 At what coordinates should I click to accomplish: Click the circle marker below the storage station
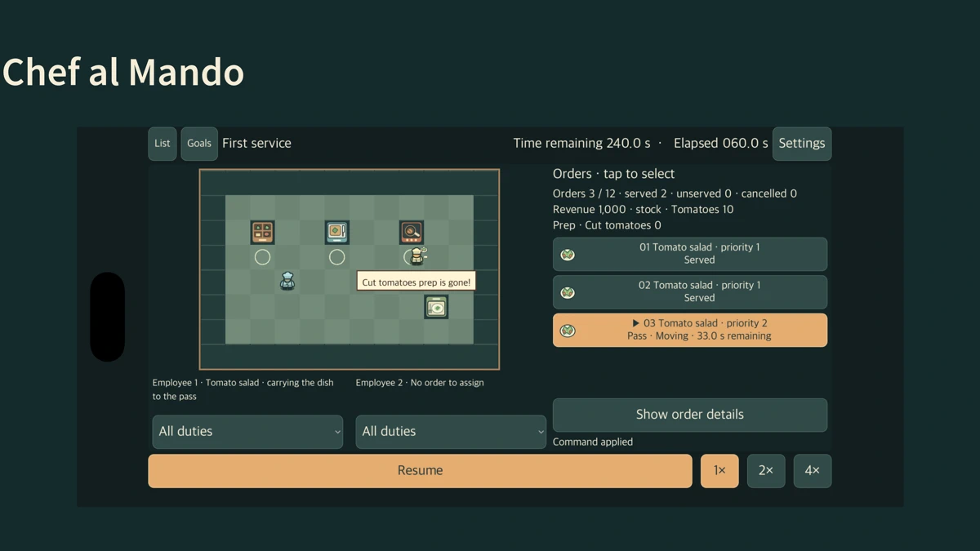tap(262, 257)
